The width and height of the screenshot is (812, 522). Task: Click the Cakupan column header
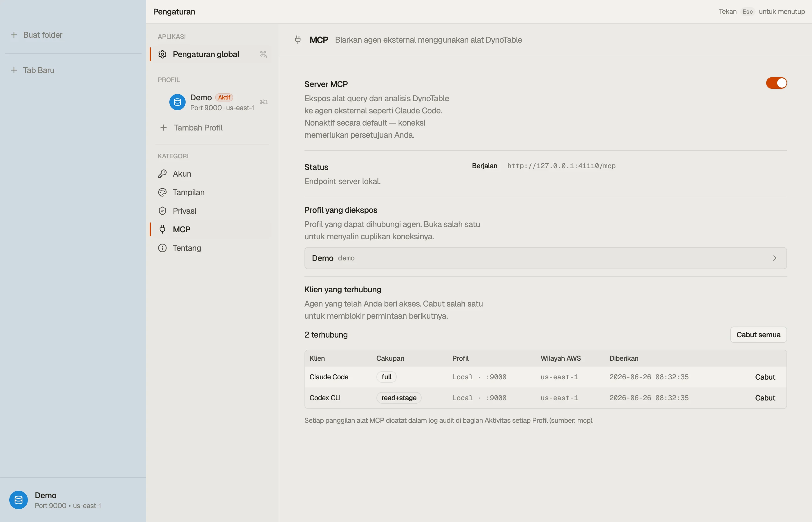[390, 359]
